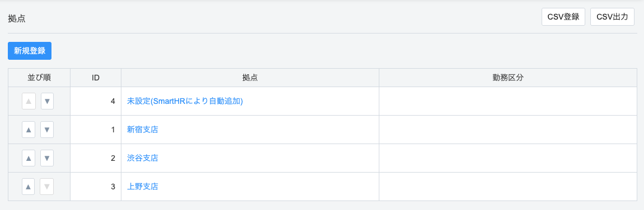The height and width of the screenshot is (210, 644).
Task: Click the 並び順 column header
Action: point(39,78)
